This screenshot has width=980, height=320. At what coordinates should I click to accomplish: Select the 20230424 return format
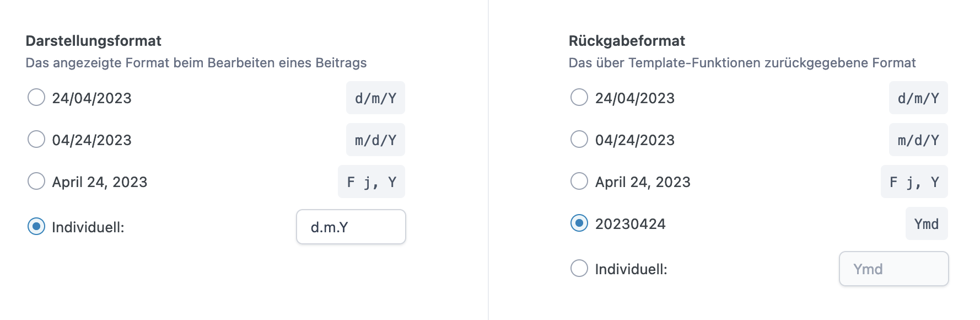579,223
